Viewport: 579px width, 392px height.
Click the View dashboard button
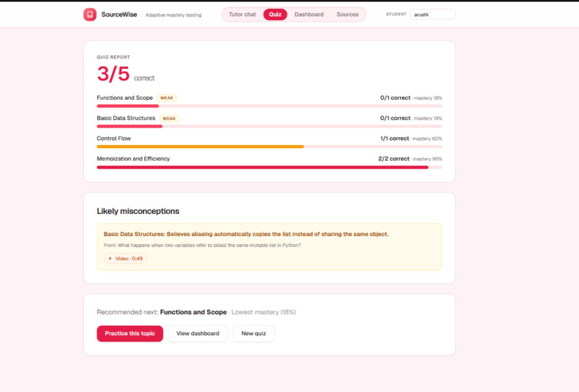click(x=198, y=333)
